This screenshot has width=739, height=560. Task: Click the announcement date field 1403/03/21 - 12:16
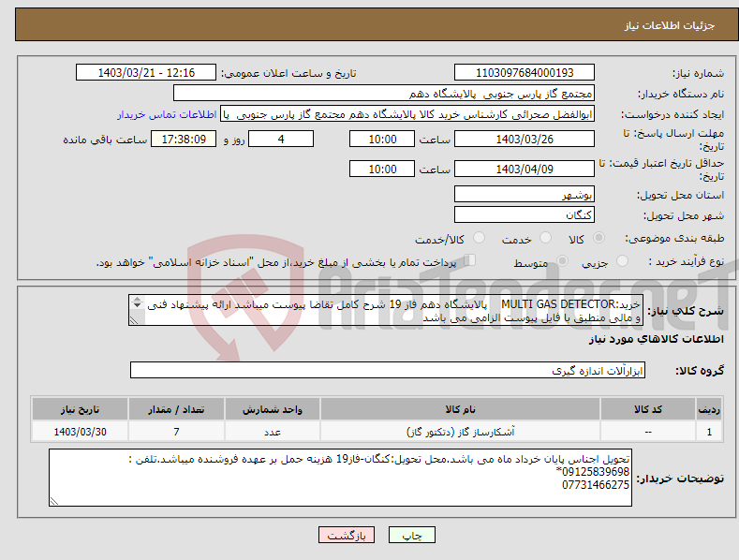[x=145, y=73]
